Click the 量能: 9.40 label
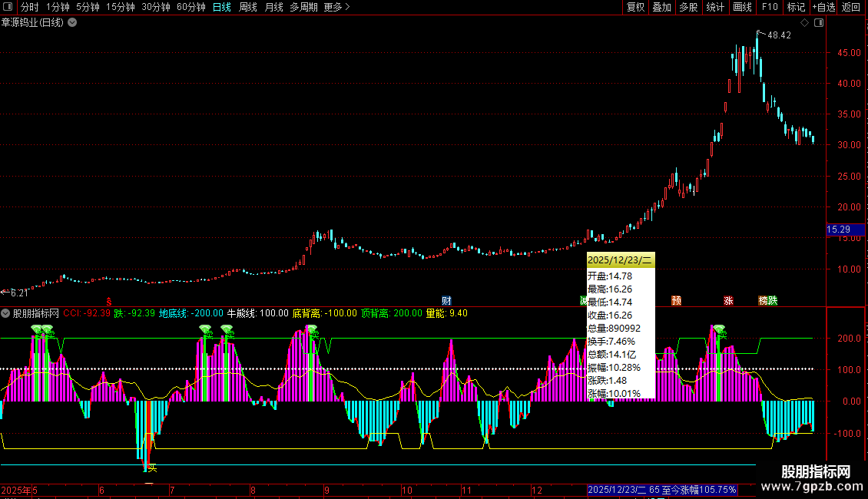The height and width of the screenshot is (499, 868). pyautogui.click(x=447, y=313)
